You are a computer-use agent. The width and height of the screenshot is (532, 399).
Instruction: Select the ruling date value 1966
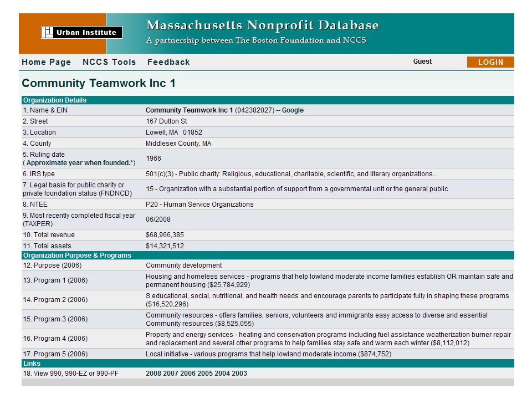point(154,158)
